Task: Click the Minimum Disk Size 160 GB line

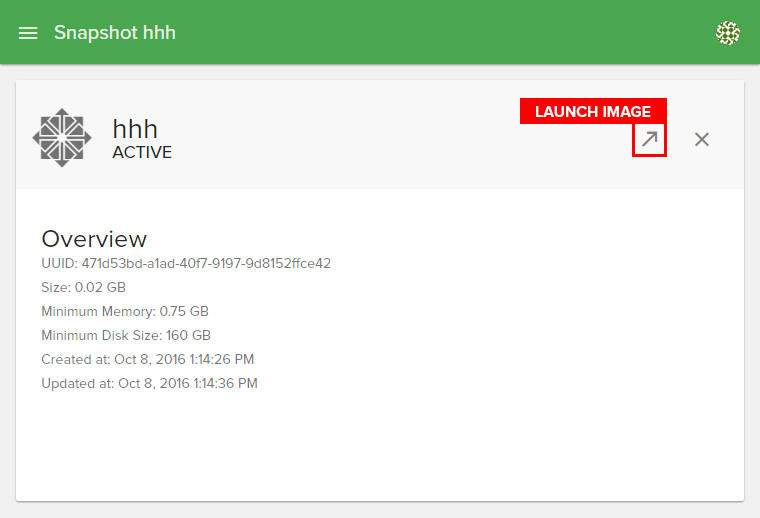Action: 126,336
